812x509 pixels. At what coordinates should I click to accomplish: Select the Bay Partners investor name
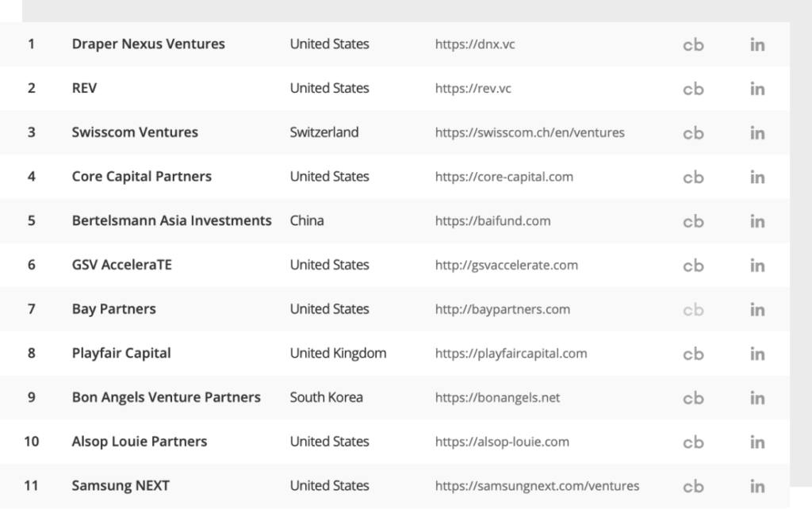coord(114,309)
